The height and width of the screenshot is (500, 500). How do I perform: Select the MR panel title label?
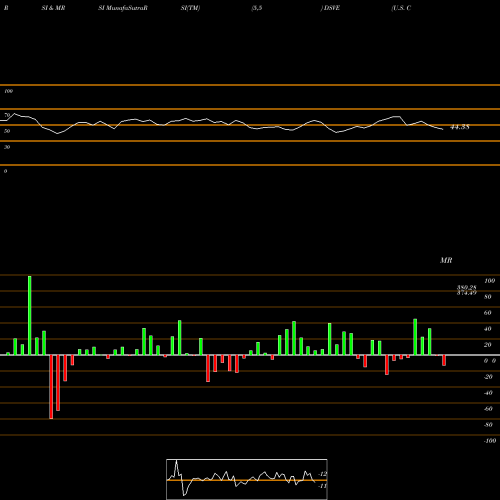[x=446, y=260]
